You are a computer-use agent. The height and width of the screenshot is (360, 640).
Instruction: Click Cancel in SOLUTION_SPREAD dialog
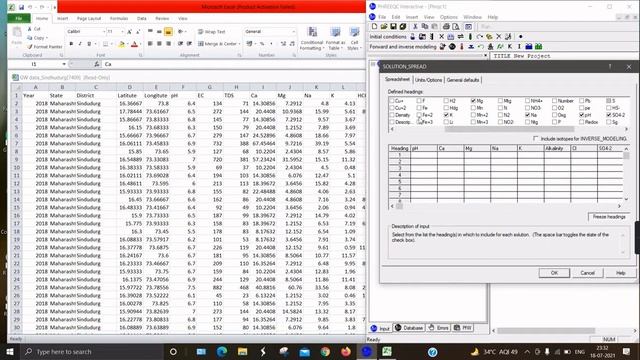(x=587, y=273)
